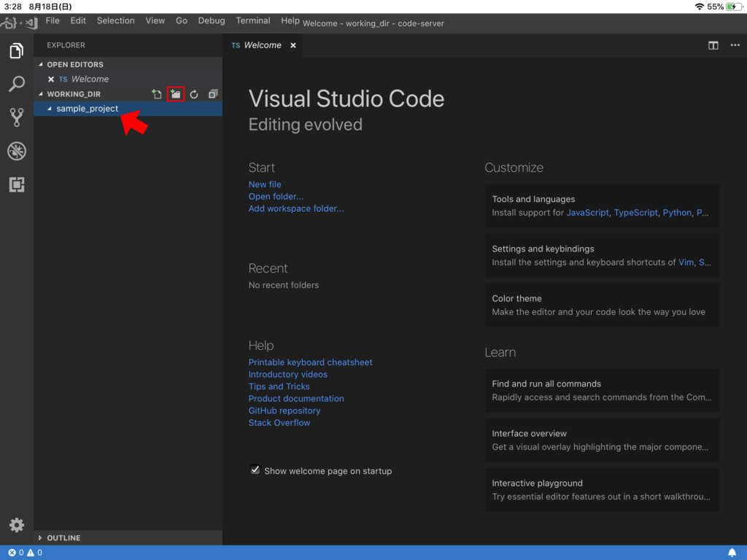Click the Python language link

677,213
